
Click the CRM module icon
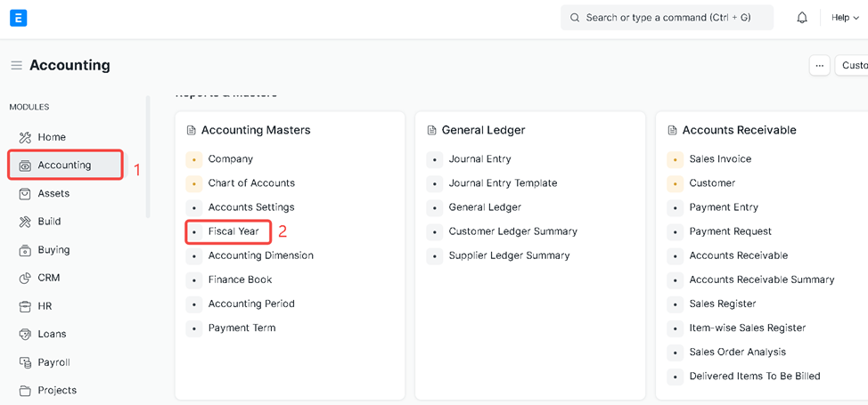click(x=25, y=278)
